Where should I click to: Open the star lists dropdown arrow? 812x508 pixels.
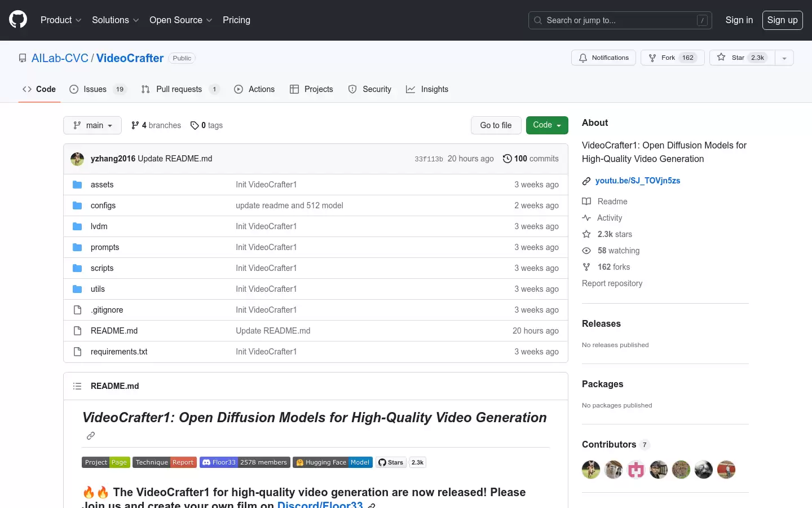point(784,58)
